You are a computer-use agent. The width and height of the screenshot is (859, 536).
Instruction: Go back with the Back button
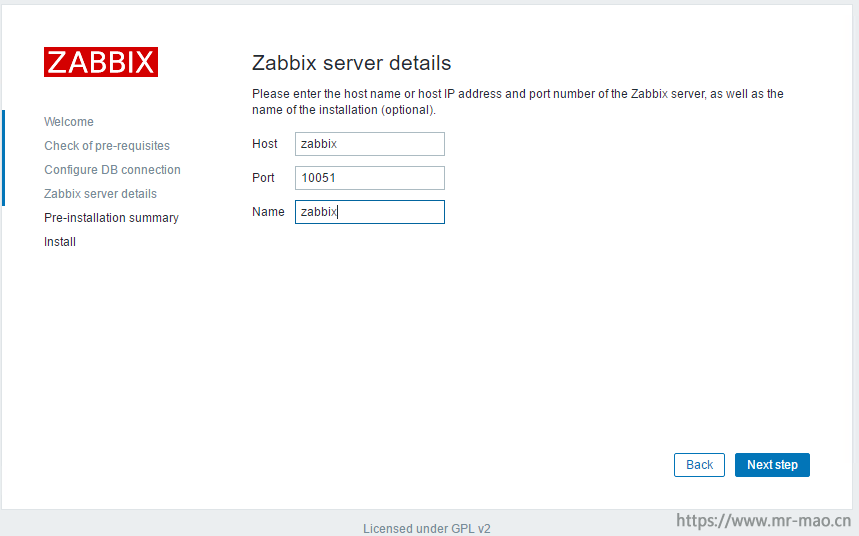coord(699,465)
